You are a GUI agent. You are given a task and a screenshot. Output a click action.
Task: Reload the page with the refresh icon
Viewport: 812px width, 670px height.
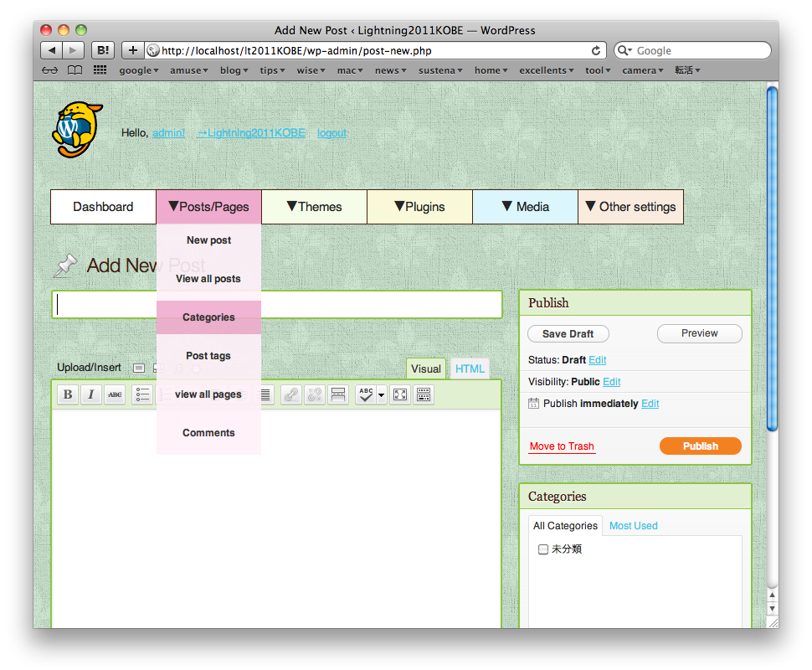[x=596, y=50]
